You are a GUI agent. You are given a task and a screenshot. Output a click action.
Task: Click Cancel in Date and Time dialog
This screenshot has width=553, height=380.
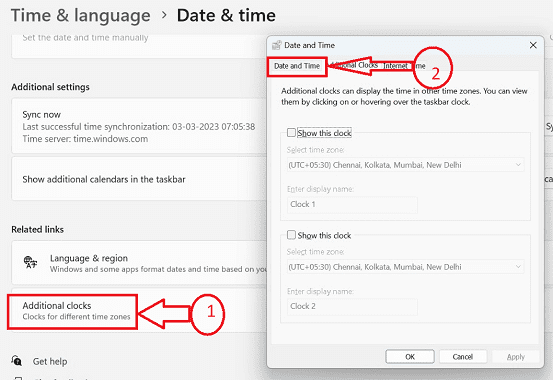coord(463,357)
